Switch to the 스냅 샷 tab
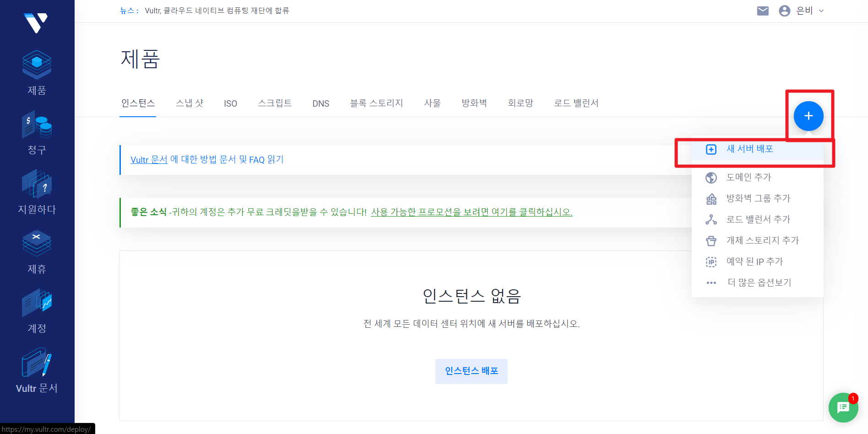Image resolution: width=868 pixels, height=434 pixels. tap(190, 103)
